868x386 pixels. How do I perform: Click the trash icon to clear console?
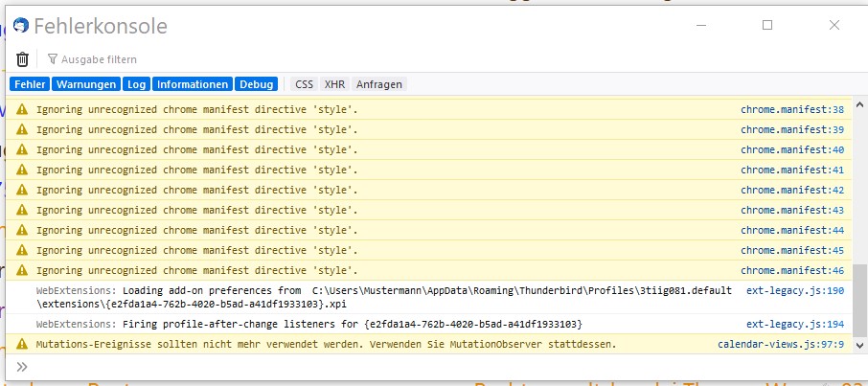(x=22, y=59)
